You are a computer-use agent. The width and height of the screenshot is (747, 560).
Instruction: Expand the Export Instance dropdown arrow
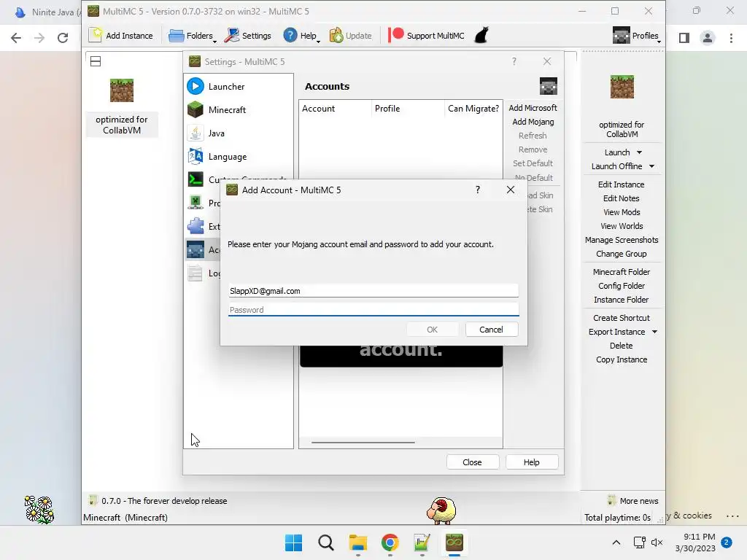click(x=654, y=332)
